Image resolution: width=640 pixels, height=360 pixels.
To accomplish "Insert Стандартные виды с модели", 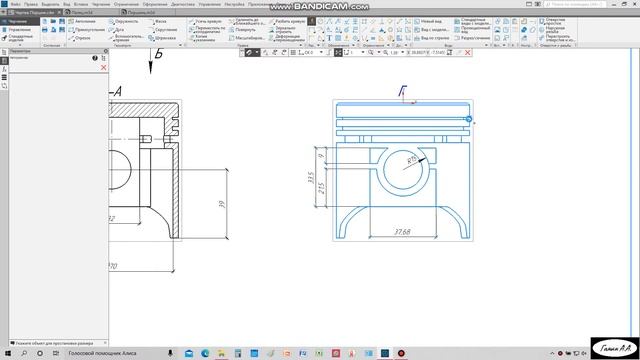I will (x=472, y=21).
